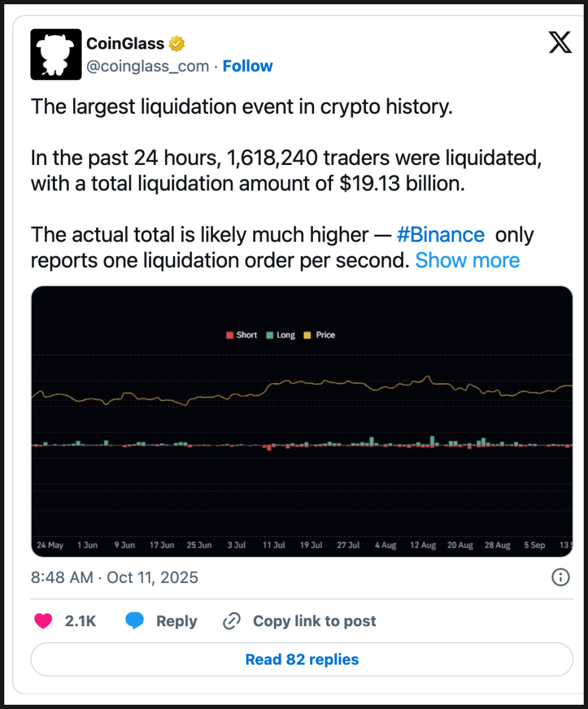Click the blue reply bubble icon
This screenshot has width=588, height=709.
135,621
